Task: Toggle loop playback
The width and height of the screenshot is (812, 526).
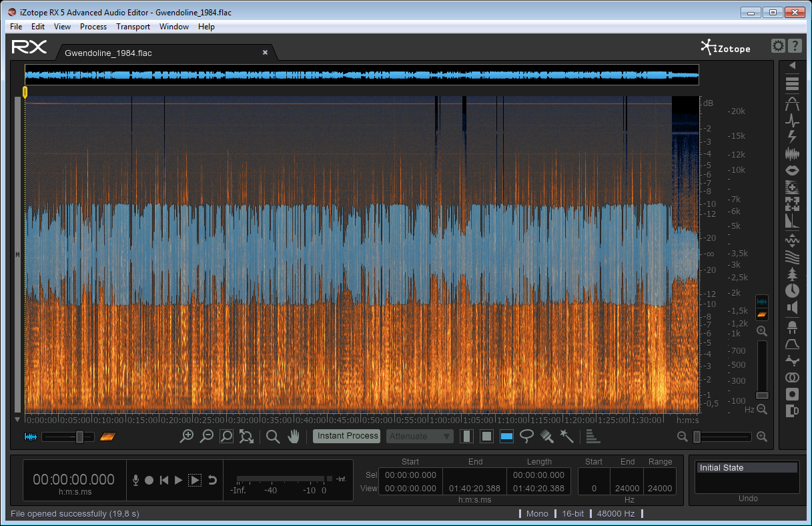Action: click(x=212, y=480)
